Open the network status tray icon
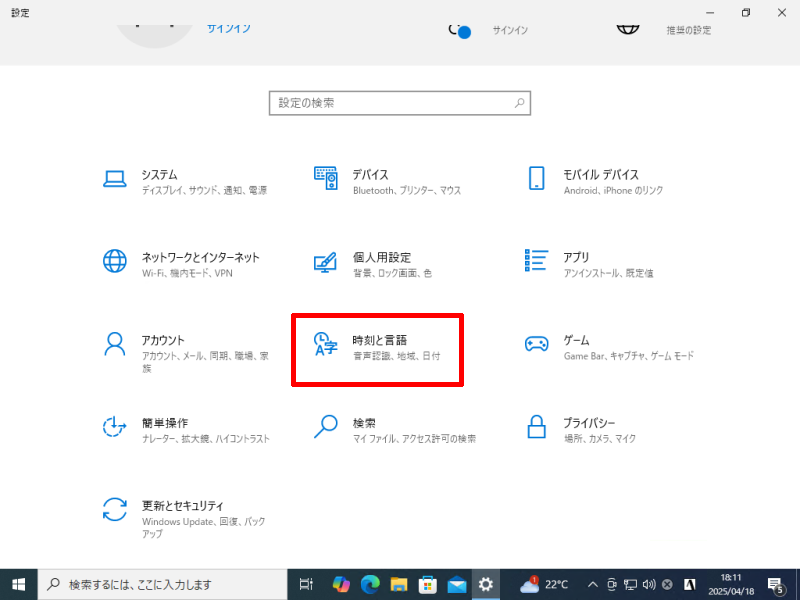The image size is (800, 600). click(630, 585)
